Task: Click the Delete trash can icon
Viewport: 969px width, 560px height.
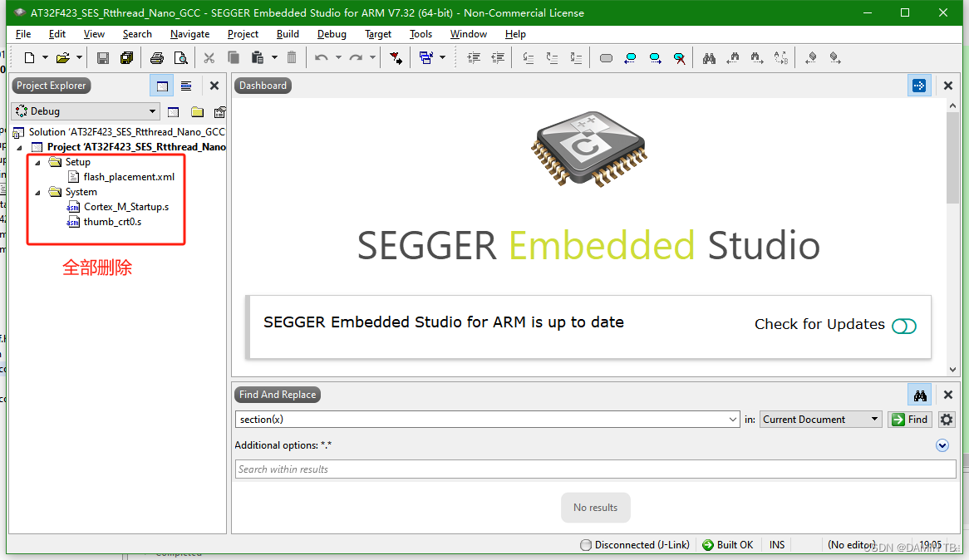Action: click(x=292, y=58)
